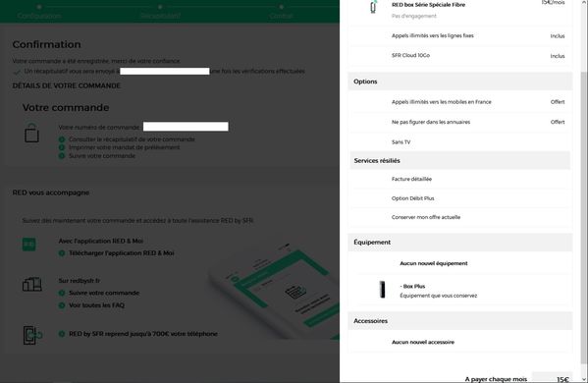The image size is (588, 383).
Task: Click the Box Plus equipment label
Action: pos(412,286)
